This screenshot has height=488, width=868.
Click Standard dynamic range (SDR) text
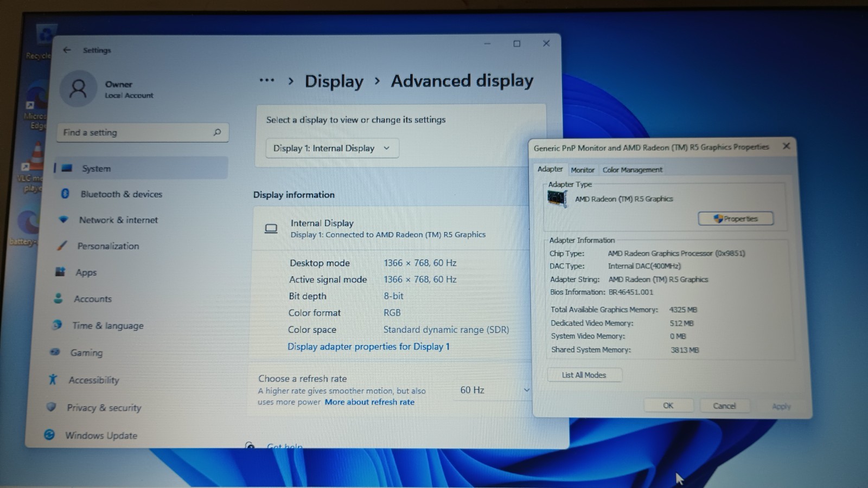click(x=446, y=330)
